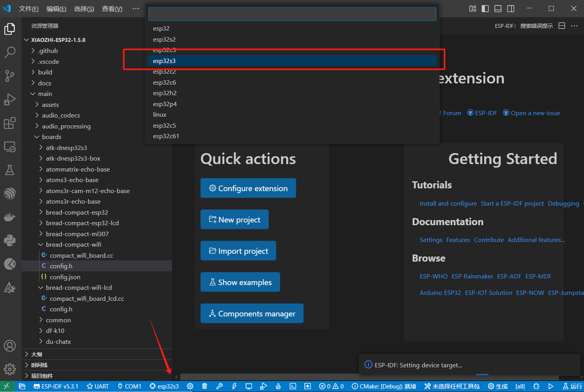Open the 文件(F) menu

(x=29, y=9)
